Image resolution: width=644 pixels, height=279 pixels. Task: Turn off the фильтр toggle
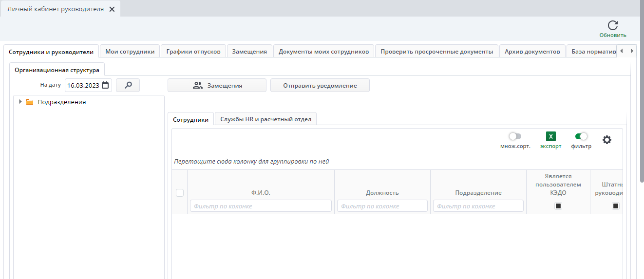tap(581, 136)
